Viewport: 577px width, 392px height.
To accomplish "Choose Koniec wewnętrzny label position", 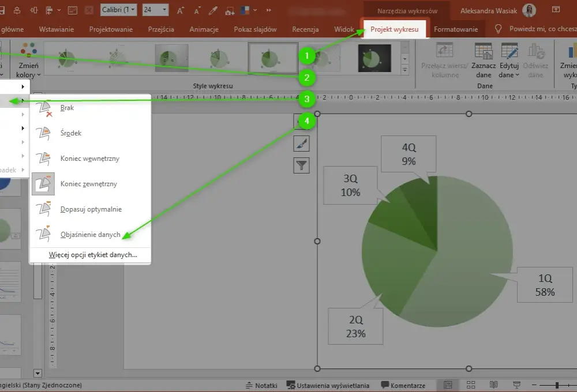I will coord(90,159).
